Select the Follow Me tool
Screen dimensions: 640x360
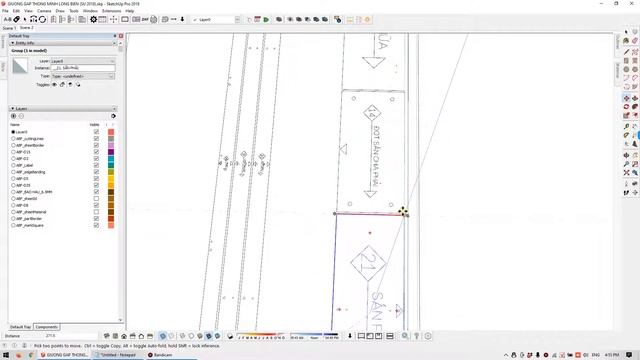tap(635, 107)
